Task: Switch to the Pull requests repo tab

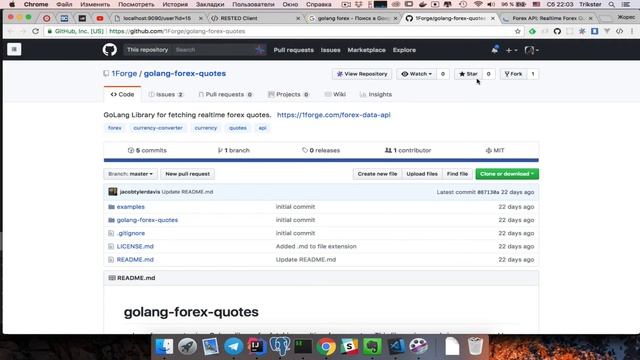Action: point(225,94)
